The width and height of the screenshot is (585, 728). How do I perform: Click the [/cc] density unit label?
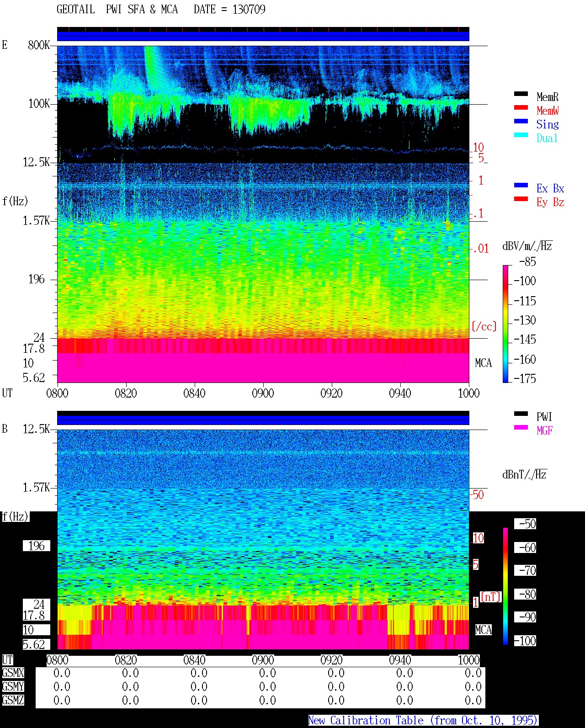(484, 327)
